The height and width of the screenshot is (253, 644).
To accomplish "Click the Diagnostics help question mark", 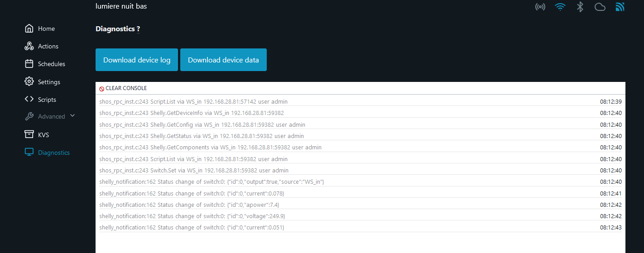I will click(138, 29).
